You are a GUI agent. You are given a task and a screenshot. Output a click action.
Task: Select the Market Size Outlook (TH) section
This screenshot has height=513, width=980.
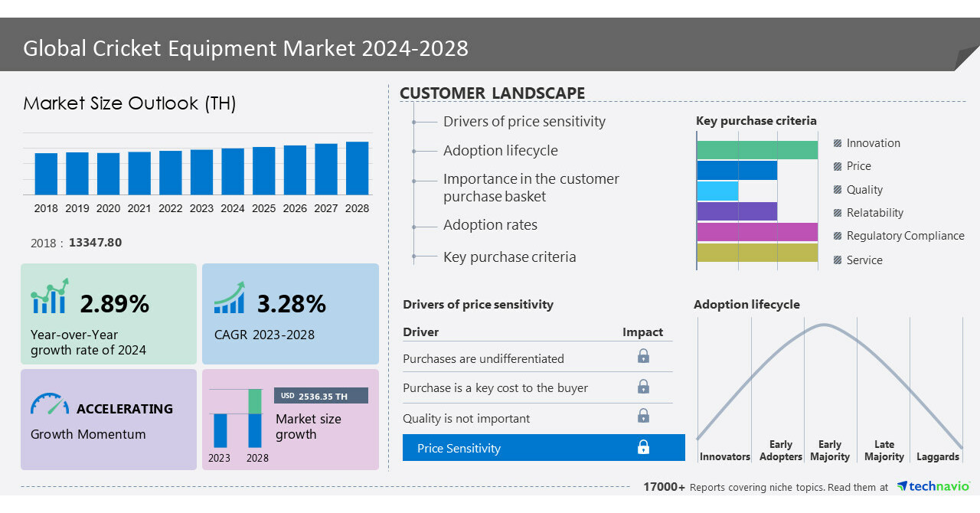click(x=130, y=103)
